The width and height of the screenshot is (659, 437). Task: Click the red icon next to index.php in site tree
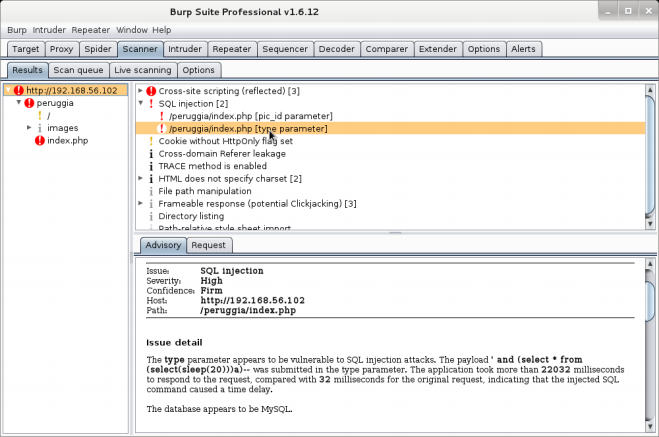[x=40, y=141]
